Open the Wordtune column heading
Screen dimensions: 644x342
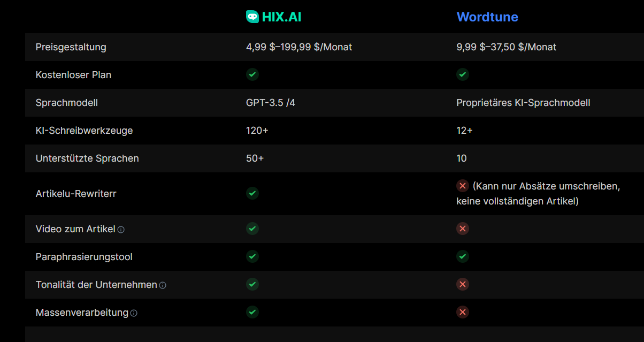pyautogui.click(x=487, y=17)
